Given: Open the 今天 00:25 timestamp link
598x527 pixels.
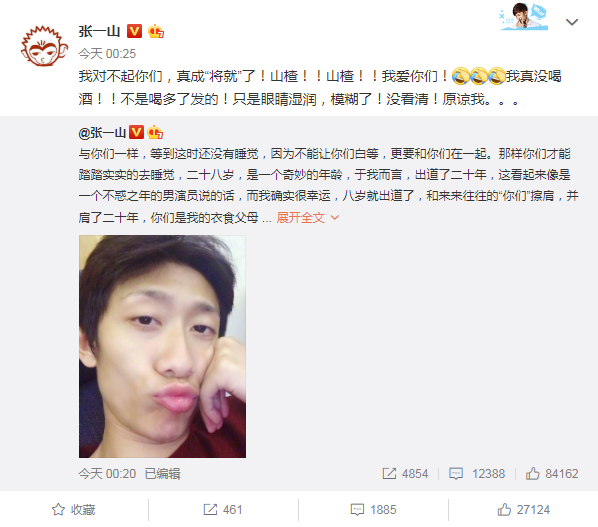Looking at the screenshot, I should click(x=107, y=54).
